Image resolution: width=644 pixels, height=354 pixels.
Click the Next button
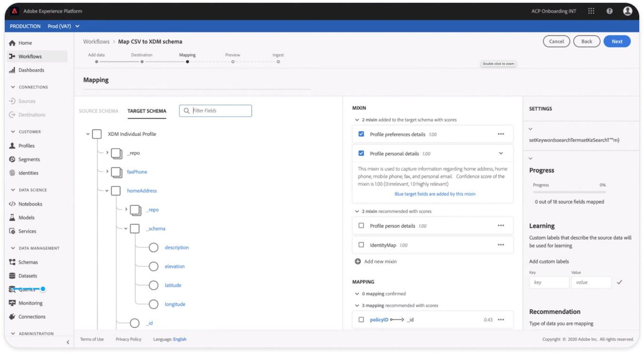coord(616,41)
